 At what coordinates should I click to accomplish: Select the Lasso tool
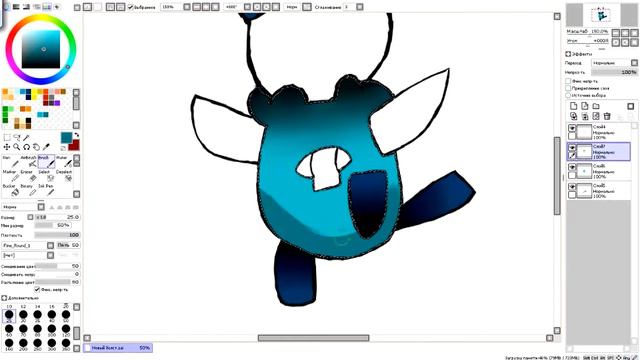[17, 138]
